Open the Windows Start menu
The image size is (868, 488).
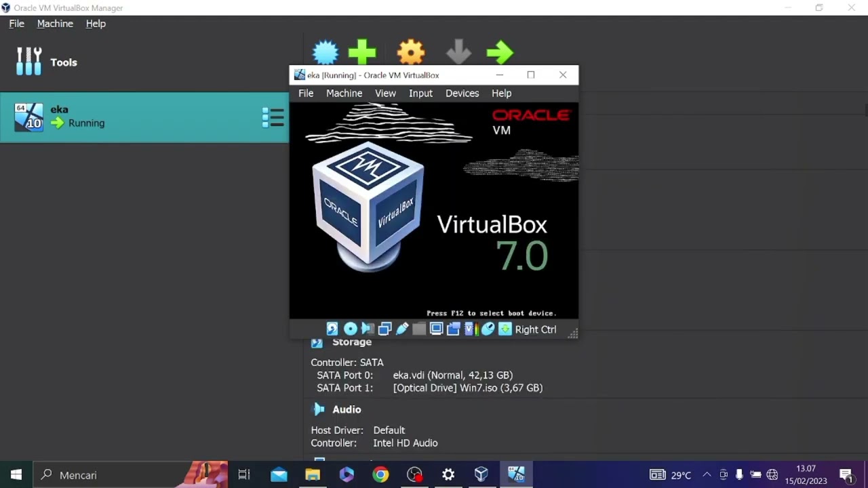16,475
